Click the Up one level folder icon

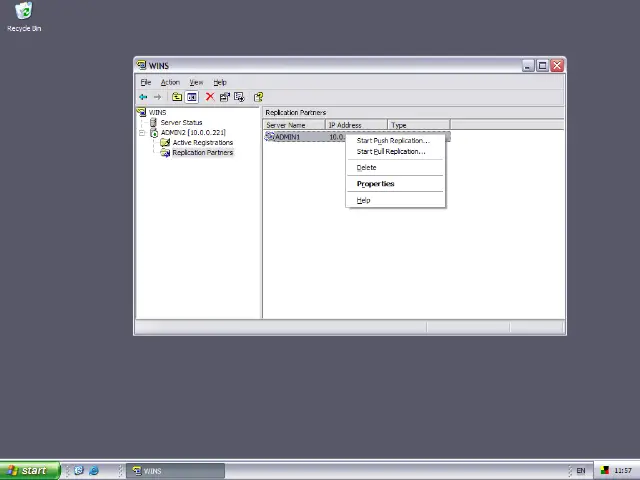pos(177,97)
